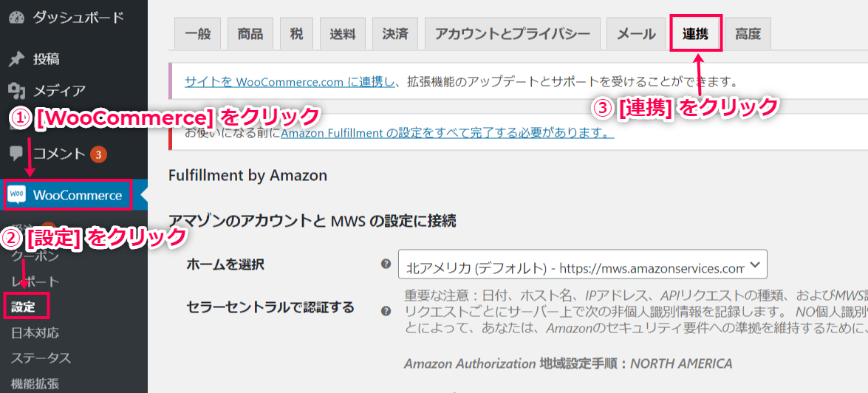The image size is (868, 393).
Task: Click the media icon beside メディア
Action: point(17,91)
